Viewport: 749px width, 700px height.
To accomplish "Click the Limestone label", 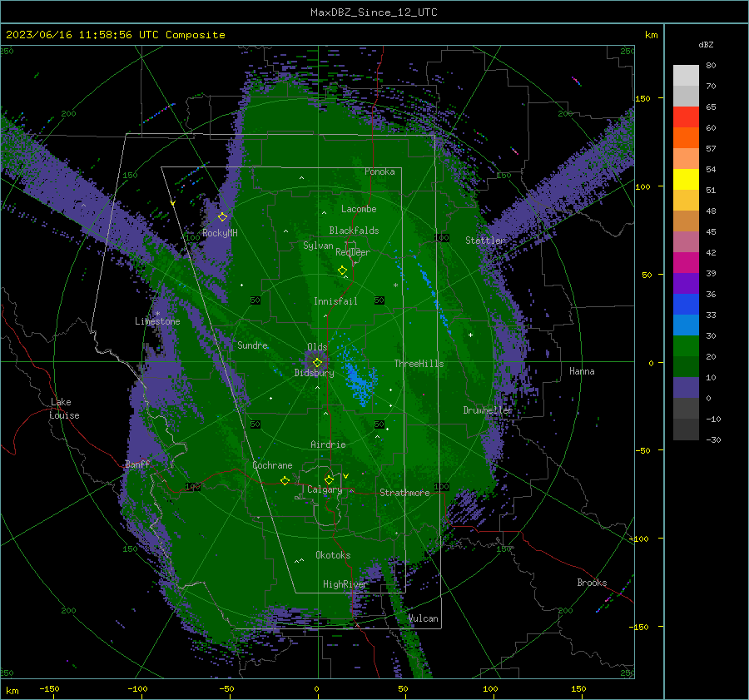I will click(x=157, y=321).
